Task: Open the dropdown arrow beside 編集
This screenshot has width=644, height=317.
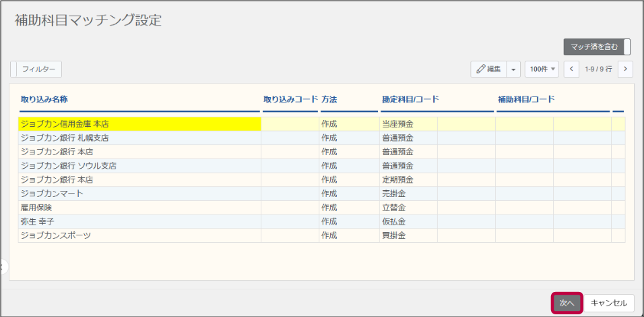Action: tap(513, 69)
